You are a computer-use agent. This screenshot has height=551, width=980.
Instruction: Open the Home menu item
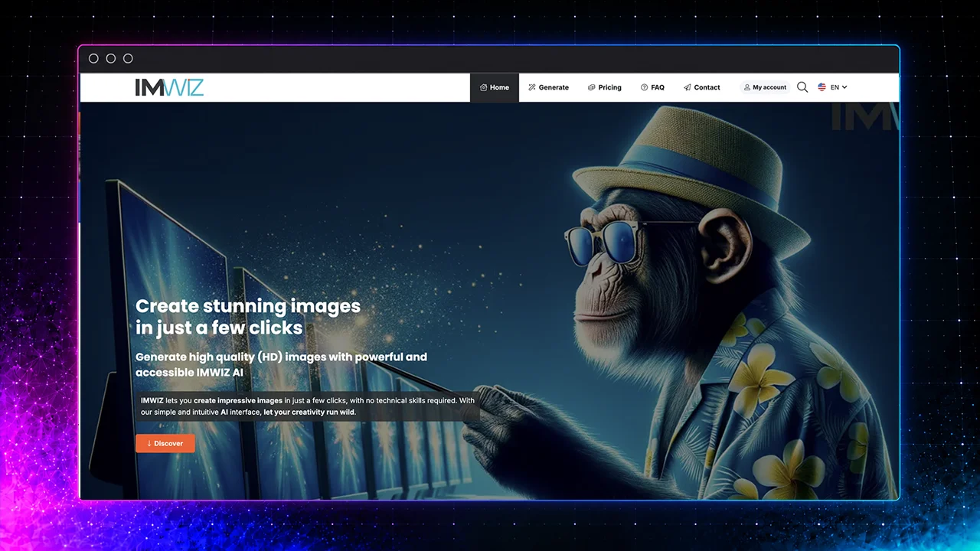tap(495, 87)
